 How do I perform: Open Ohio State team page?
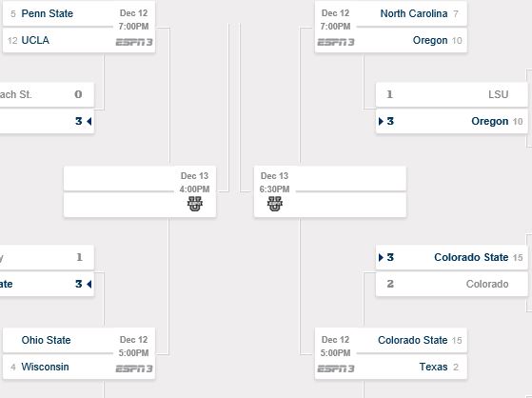pyautogui.click(x=46, y=340)
